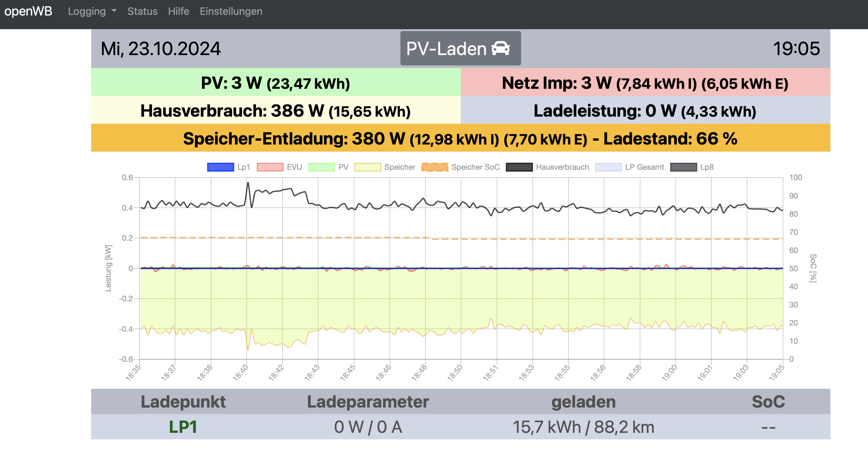The height and width of the screenshot is (462, 868).
Task: Click the Speicher-Entladung orange status bar
Action: (460, 138)
